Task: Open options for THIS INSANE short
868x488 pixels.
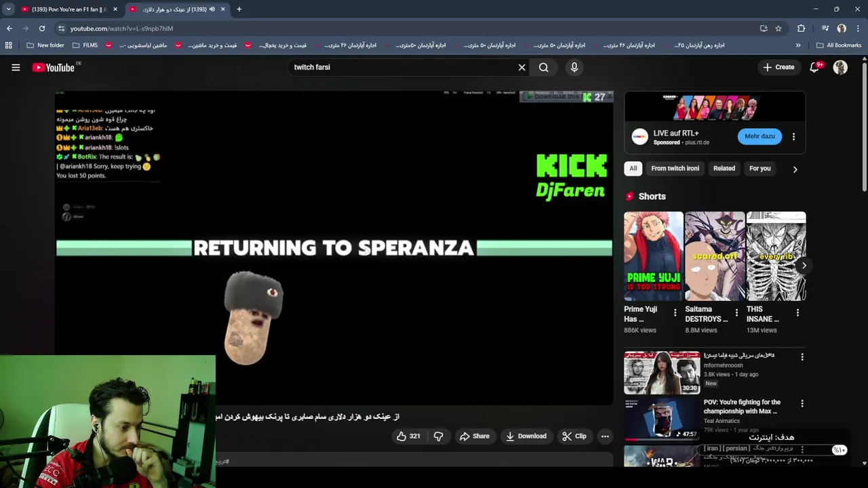Action: pyautogui.click(x=797, y=312)
